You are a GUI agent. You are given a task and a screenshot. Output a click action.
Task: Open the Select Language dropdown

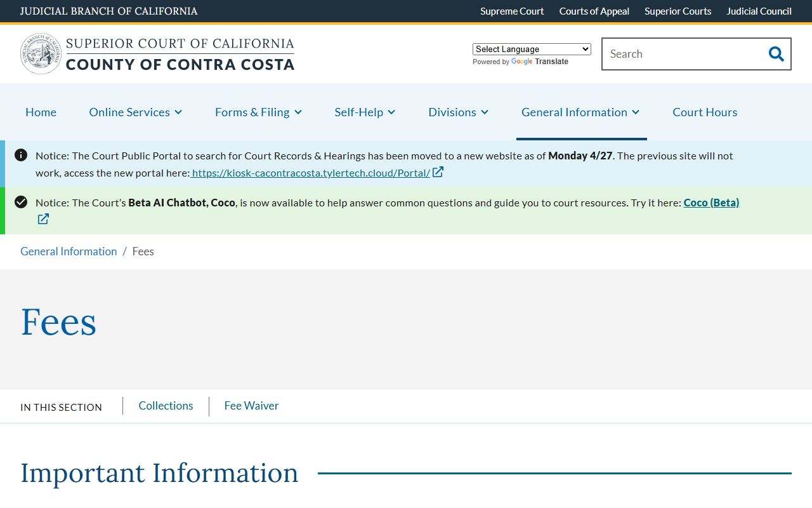click(532, 49)
